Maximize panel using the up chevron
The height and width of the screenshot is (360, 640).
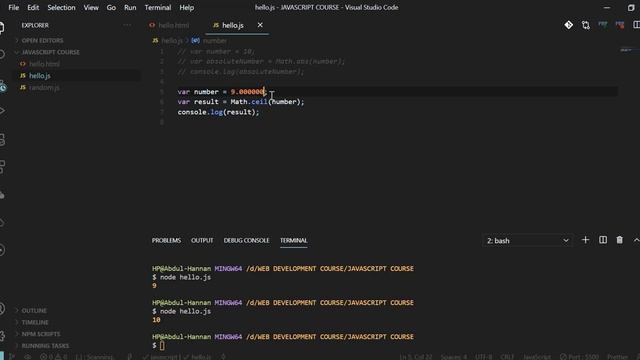tap(636, 240)
